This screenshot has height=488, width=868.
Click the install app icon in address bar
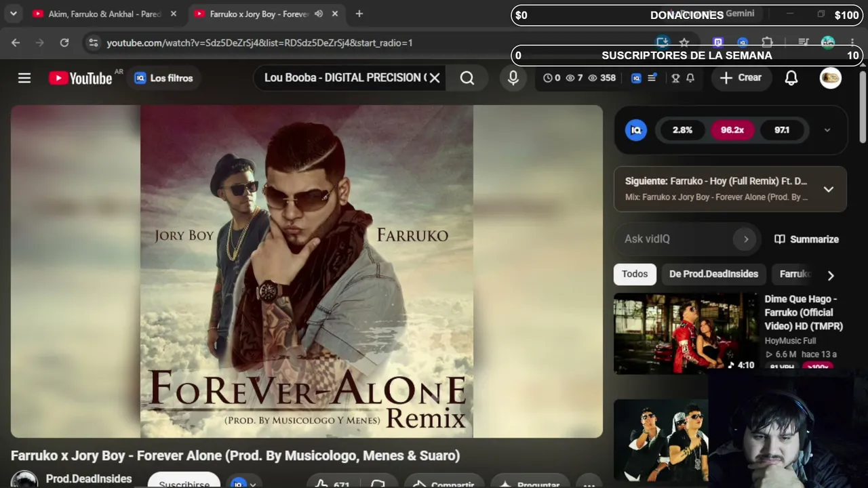click(663, 43)
